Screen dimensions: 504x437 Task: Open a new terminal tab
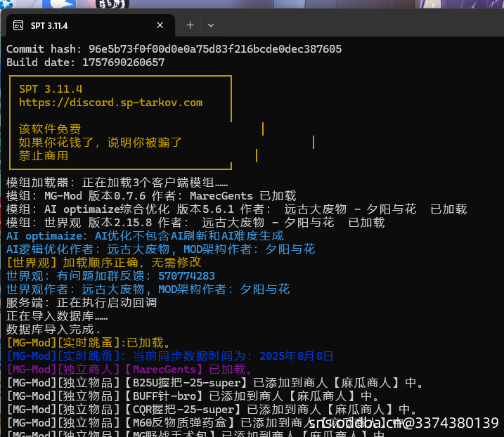click(190, 25)
